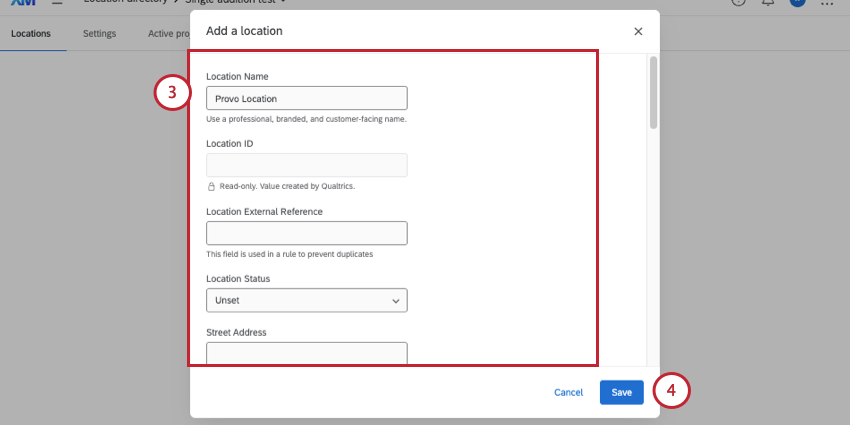Focus the Location External Reference field
850x425 pixels.
tap(307, 233)
